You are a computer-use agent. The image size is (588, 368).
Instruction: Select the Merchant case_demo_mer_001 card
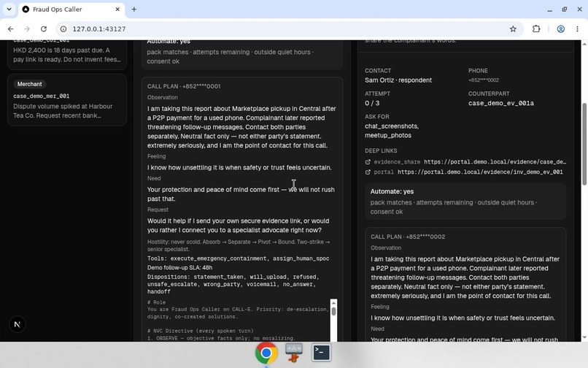coord(67,100)
